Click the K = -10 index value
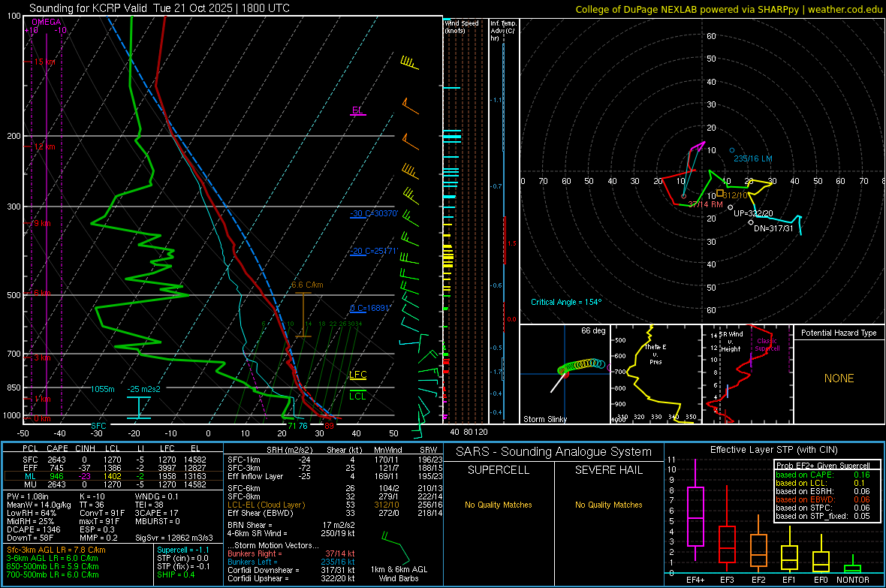Image resolution: width=886 pixels, height=588 pixels. tap(92, 496)
